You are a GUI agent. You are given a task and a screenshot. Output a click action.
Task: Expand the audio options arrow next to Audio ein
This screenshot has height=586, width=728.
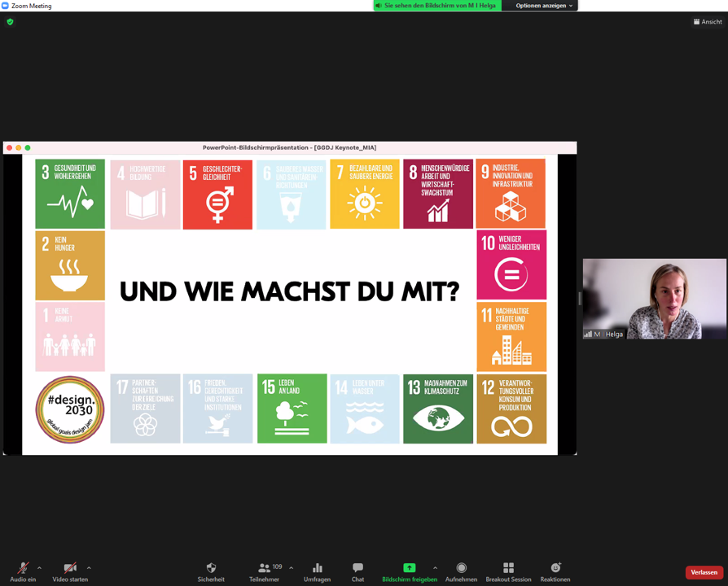39,568
